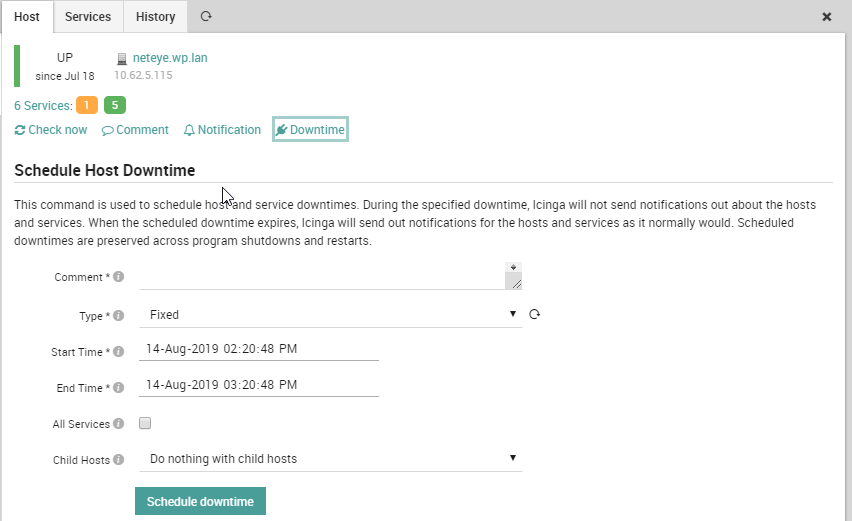This screenshot has height=521, width=852.
Task: Focus the Comment text area
Action: (330, 275)
